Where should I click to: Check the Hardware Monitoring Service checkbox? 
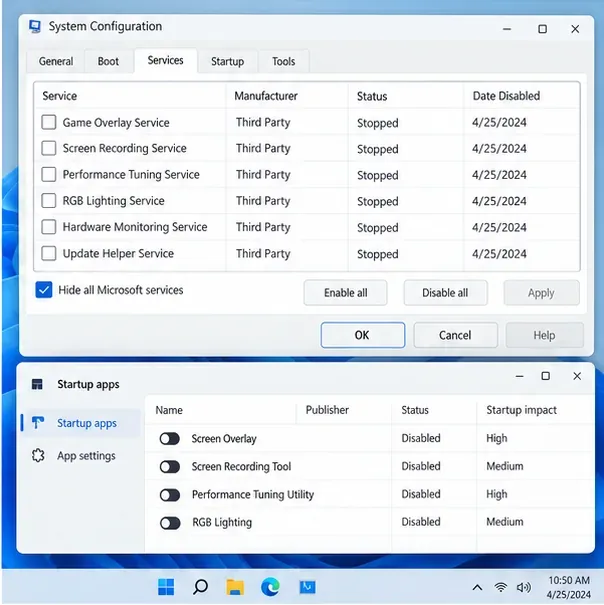tap(49, 227)
